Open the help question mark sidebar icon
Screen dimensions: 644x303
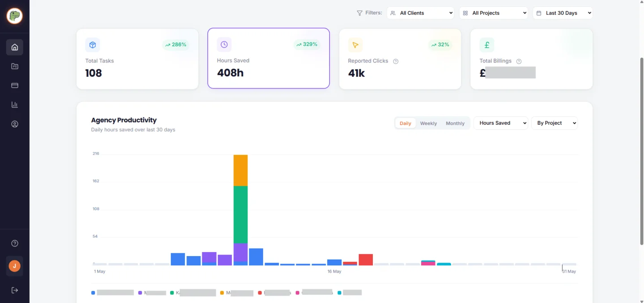15,244
